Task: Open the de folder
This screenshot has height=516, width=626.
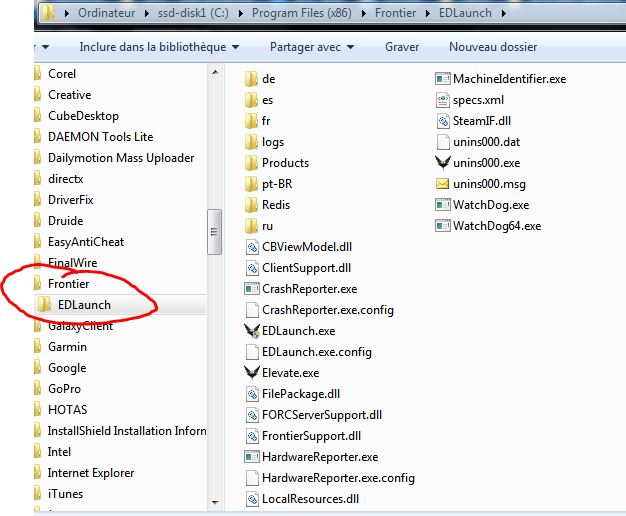Action: 260,79
